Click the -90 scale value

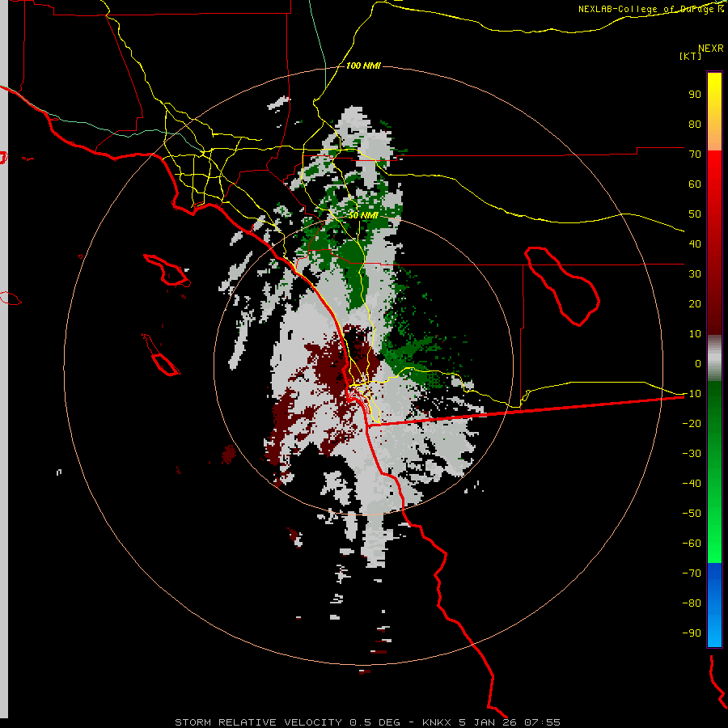coord(692,633)
